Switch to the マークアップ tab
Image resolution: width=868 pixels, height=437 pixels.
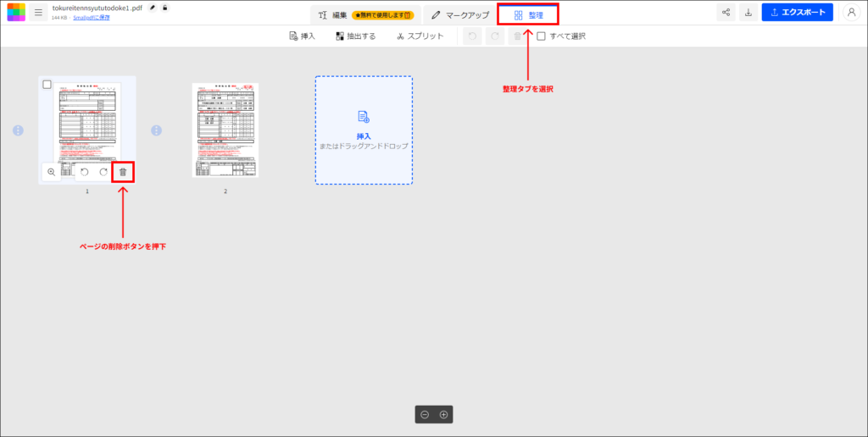(x=460, y=15)
